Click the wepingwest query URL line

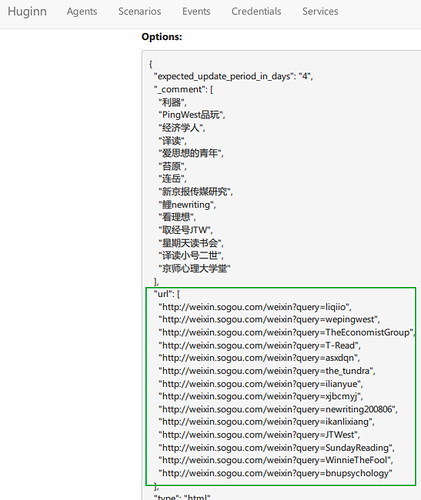[269, 319]
